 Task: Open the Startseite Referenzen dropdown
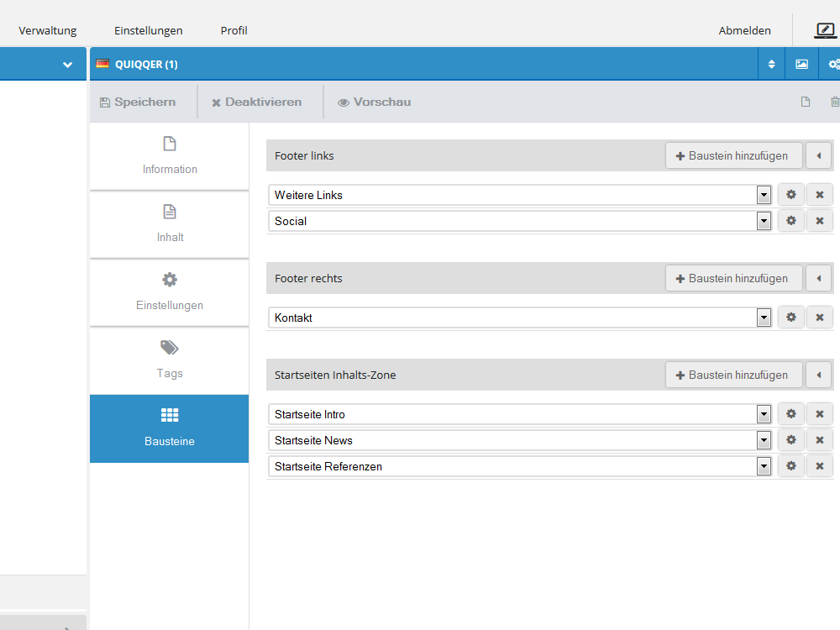point(764,466)
